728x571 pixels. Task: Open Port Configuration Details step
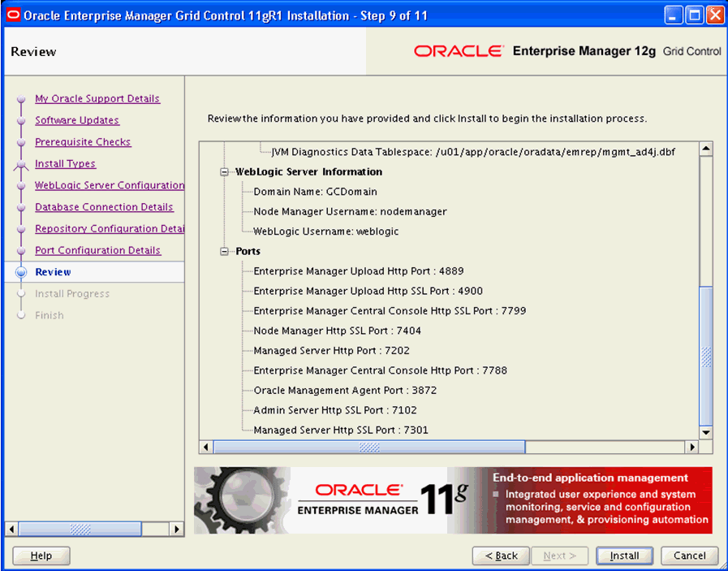[x=98, y=250]
